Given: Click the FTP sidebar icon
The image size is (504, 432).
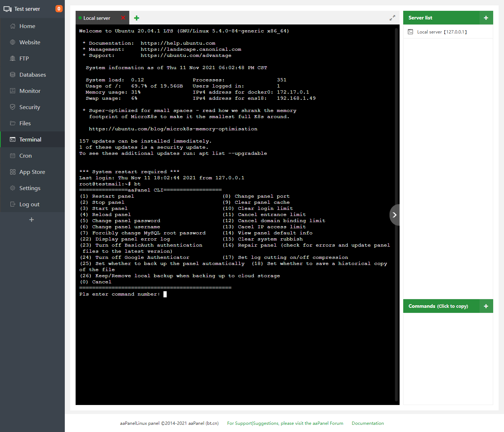Looking at the screenshot, I should [13, 59].
